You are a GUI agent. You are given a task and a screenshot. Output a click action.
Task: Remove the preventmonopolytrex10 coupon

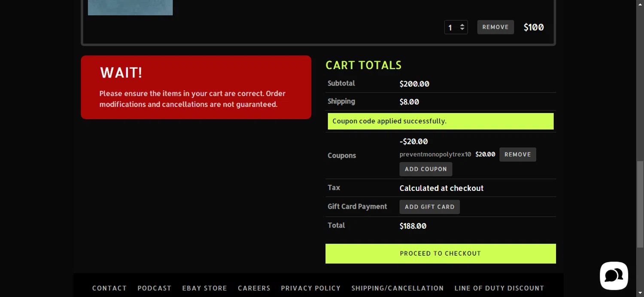coord(517,155)
